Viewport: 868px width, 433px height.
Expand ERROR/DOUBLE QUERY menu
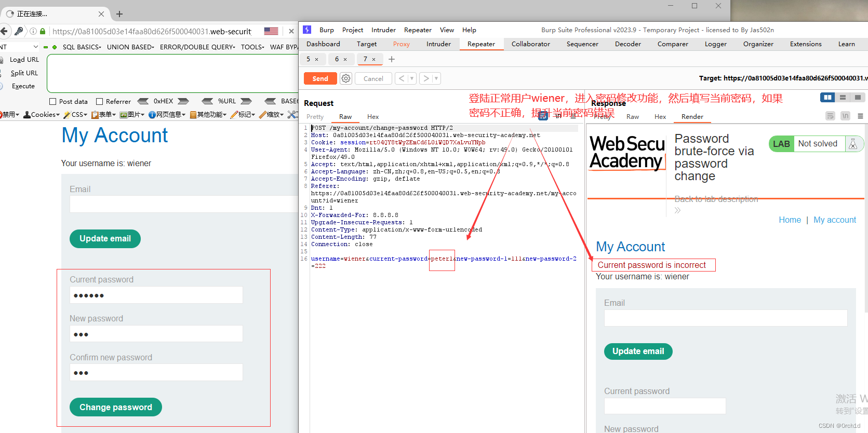coord(197,47)
